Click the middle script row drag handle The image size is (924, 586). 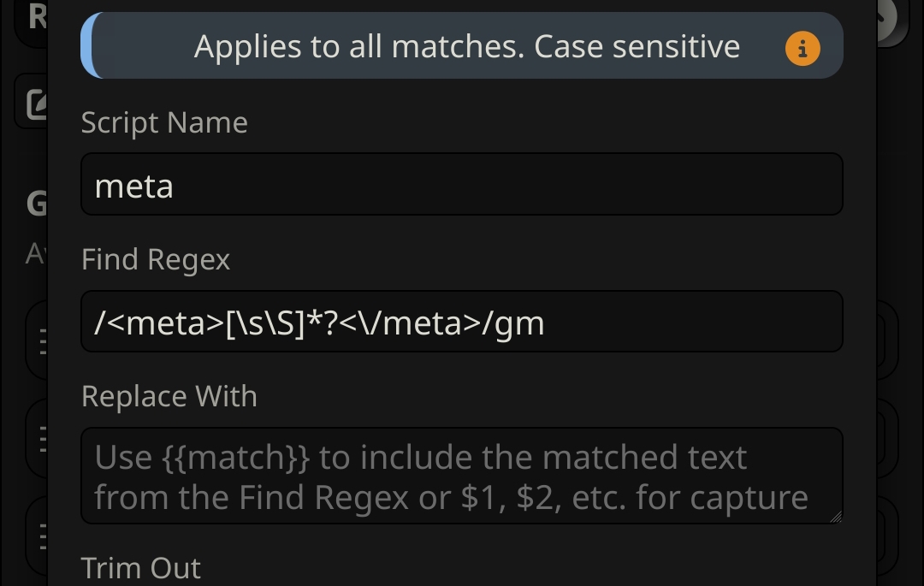43,439
